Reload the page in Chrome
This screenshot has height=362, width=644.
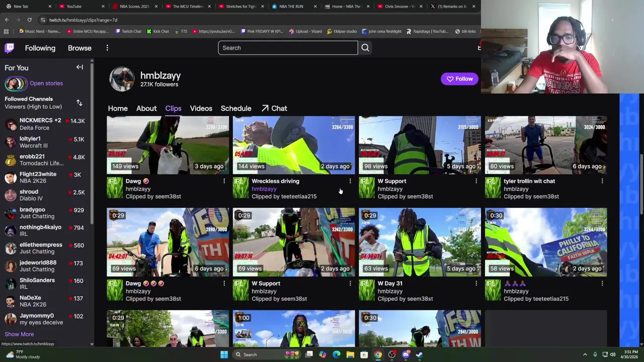pos(29,20)
